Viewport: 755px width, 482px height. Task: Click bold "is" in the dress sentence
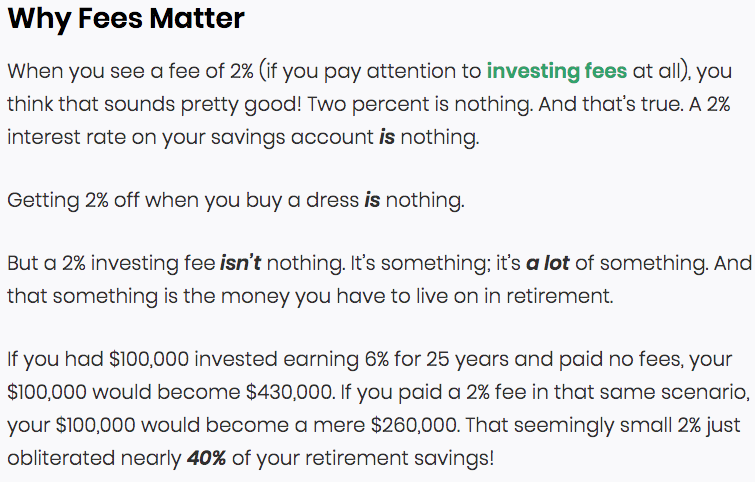[x=372, y=200]
